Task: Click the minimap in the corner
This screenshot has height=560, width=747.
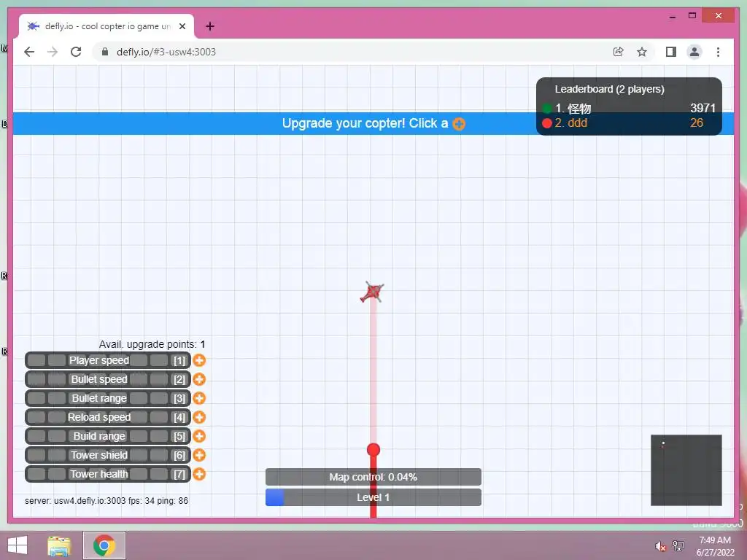Action: click(686, 470)
